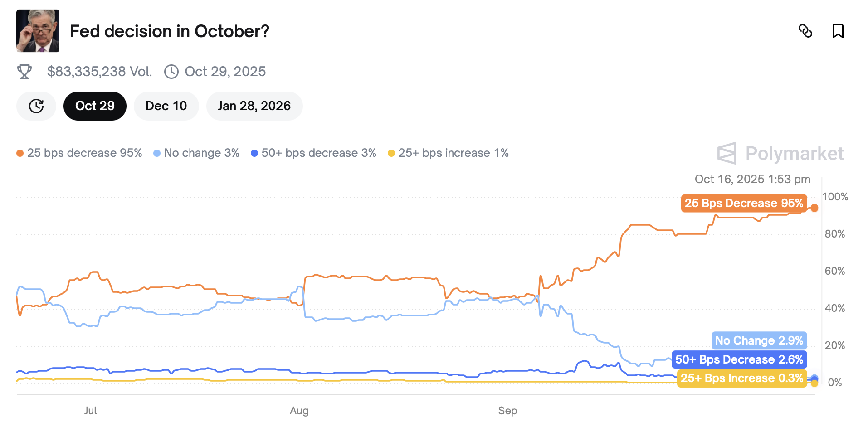Screen dimensions: 868x427
Task: Click the orange 25 Bps Decrease 95% label
Action: tap(744, 203)
